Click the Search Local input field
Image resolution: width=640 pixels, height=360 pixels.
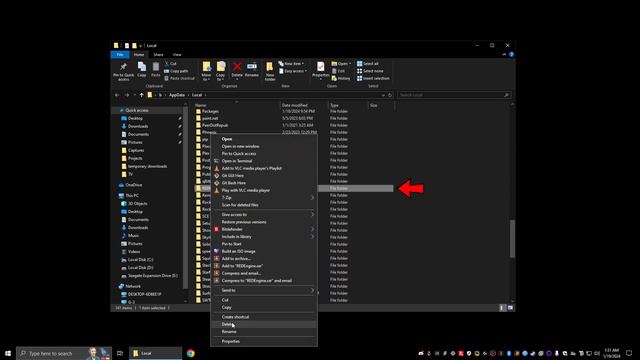(454, 95)
